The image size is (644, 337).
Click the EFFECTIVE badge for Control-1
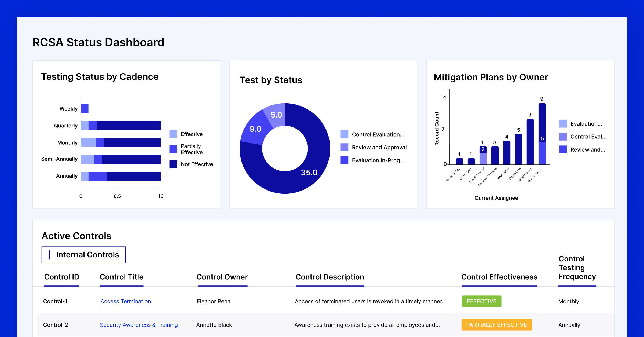coord(481,301)
